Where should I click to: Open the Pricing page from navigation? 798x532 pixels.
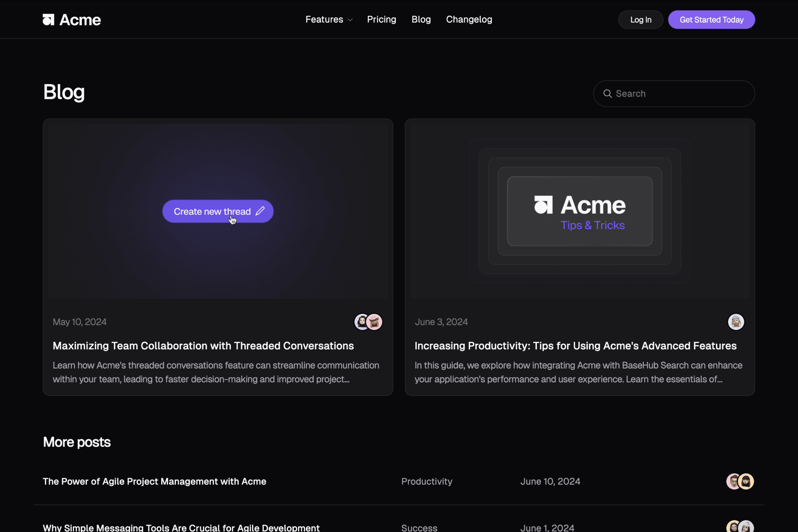pos(381,19)
